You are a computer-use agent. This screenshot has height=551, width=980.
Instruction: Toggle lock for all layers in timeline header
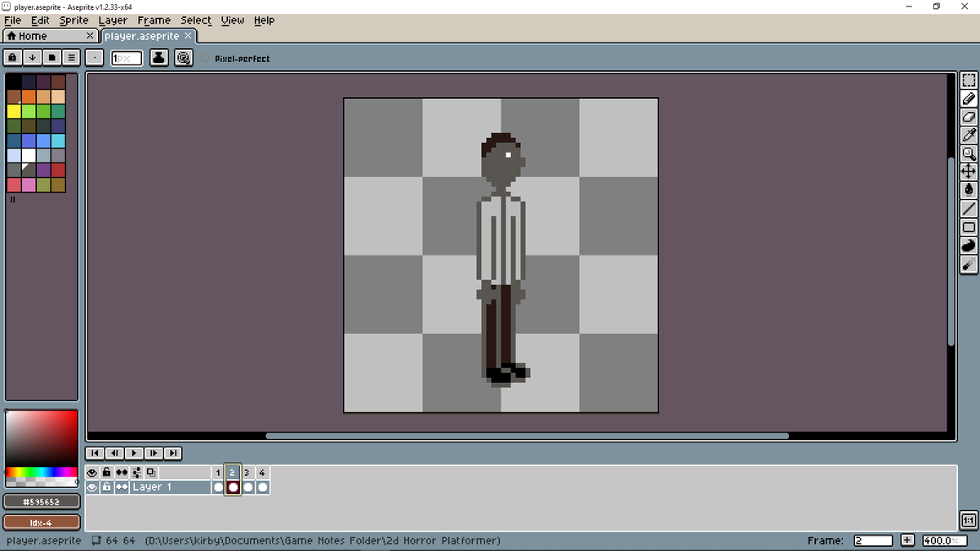point(107,473)
